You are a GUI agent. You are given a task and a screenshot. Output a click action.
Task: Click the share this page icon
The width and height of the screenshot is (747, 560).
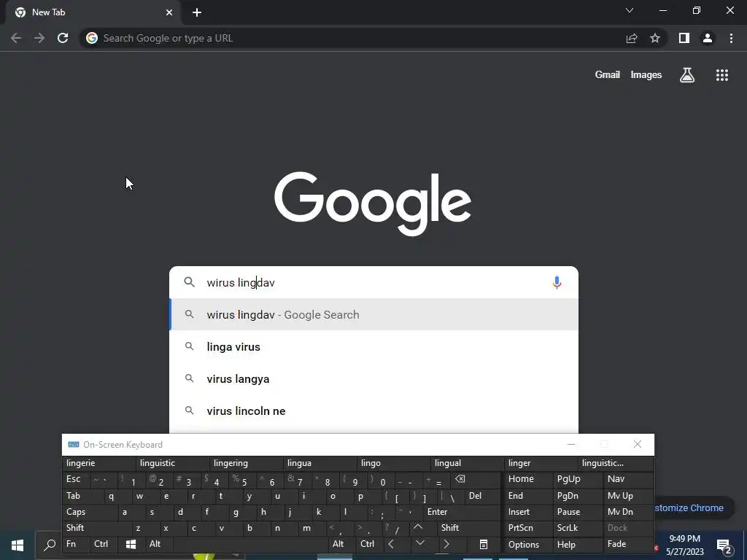coord(632,38)
